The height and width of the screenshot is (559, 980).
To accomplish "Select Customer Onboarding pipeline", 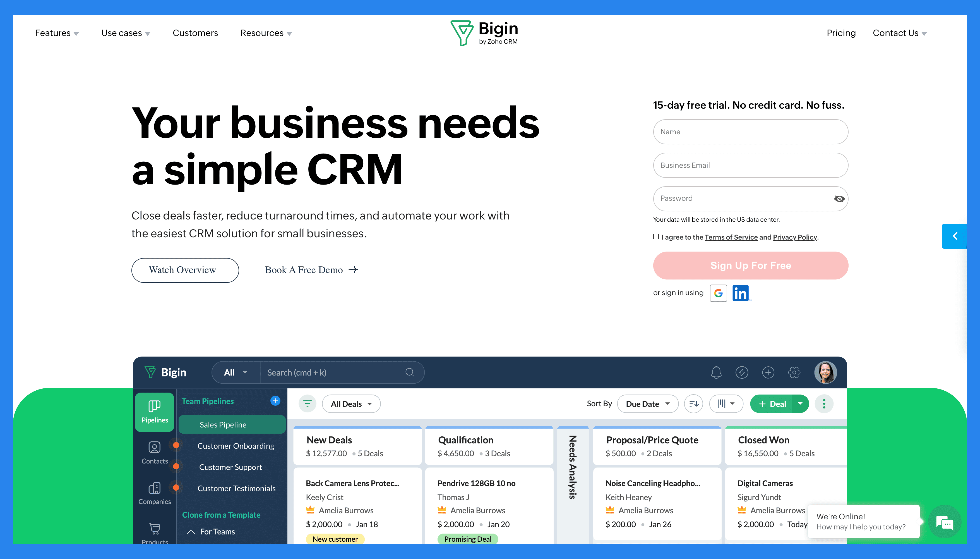I will pos(236,446).
